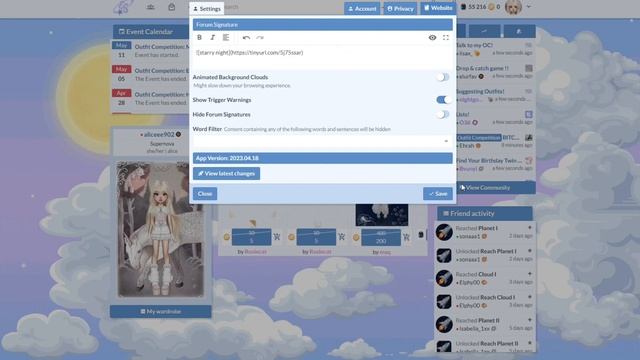Viewport: 640px width, 360px height.
Task: Open the Apr 28 Outfit Competition event
Action: click(150, 98)
